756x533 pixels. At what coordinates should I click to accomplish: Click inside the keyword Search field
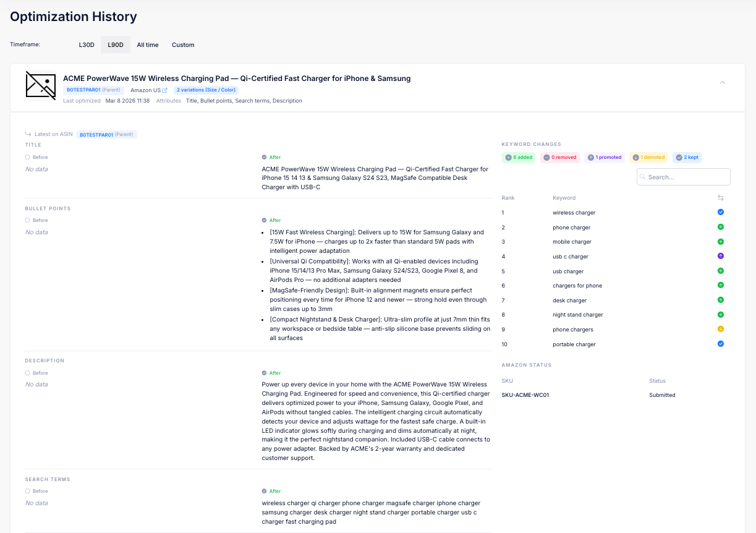coord(683,176)
